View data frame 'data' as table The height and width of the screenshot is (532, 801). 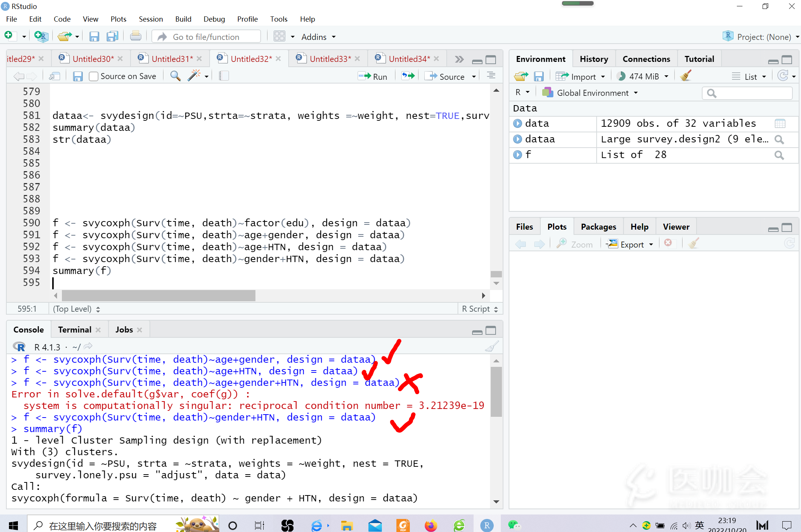point(780,123)
